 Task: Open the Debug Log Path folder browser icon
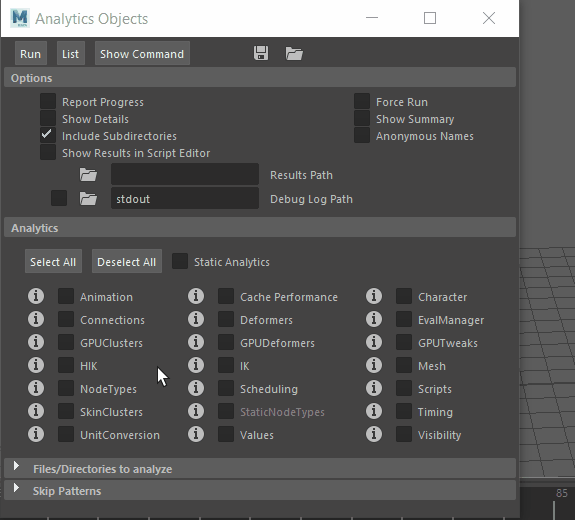(x=88, y=199)
